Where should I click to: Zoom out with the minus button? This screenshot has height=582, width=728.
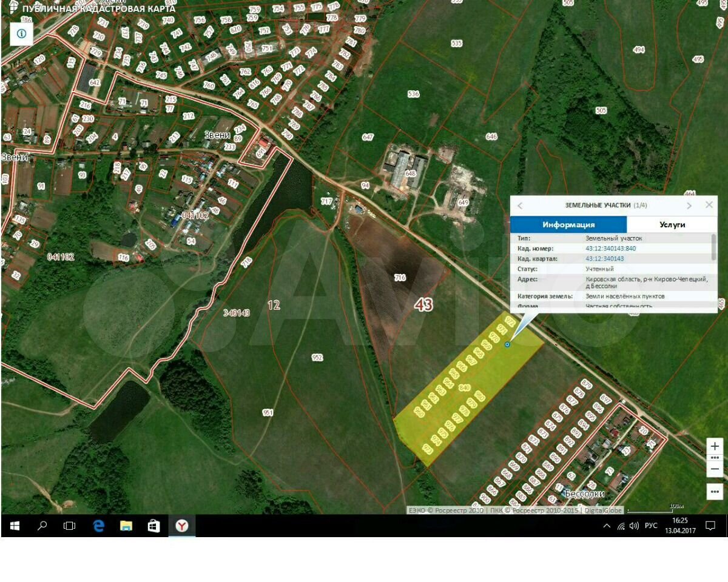[715, 469]
